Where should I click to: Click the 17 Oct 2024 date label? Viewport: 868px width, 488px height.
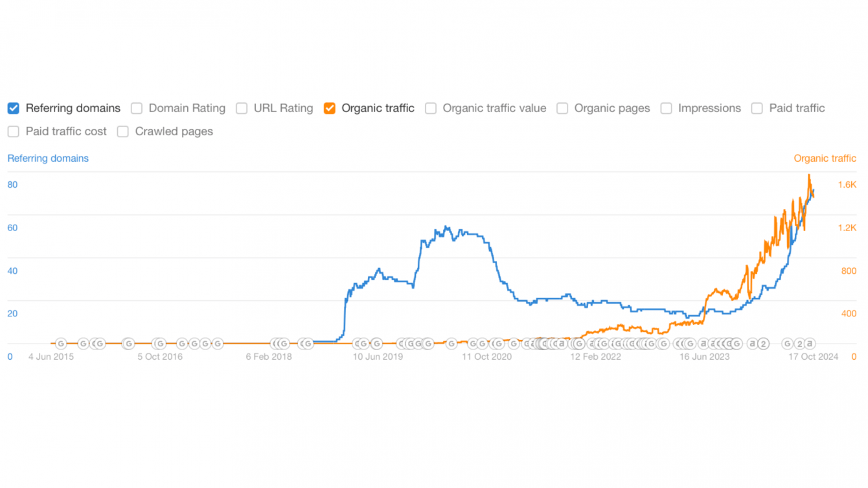coord(813,357)
